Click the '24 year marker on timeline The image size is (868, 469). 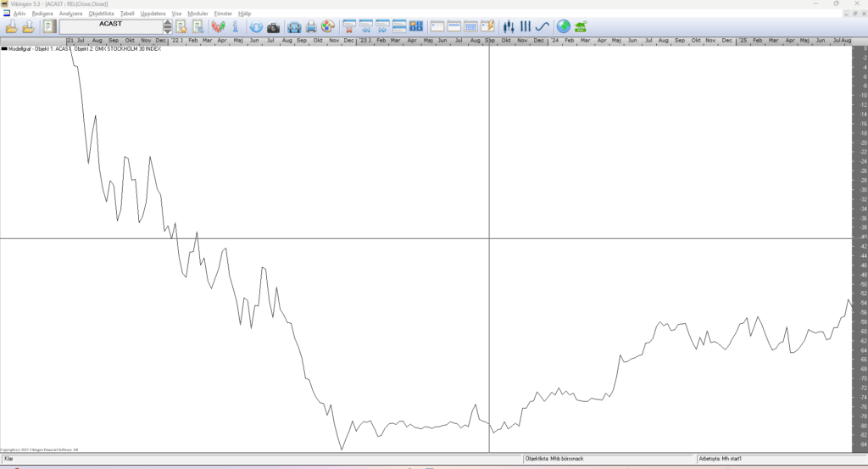pos(554,41)
